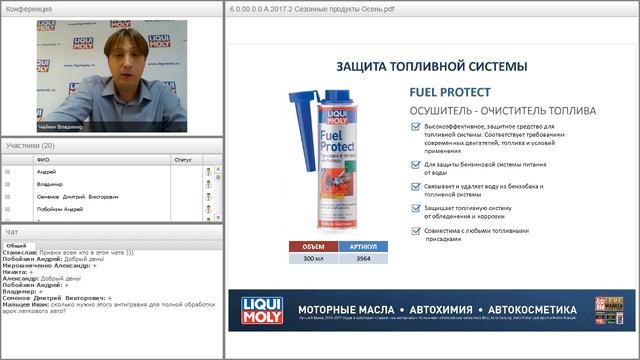Screen dimensions: 640x360
Task: Click the Участники (20) panel header
Action: click(112, 146)
